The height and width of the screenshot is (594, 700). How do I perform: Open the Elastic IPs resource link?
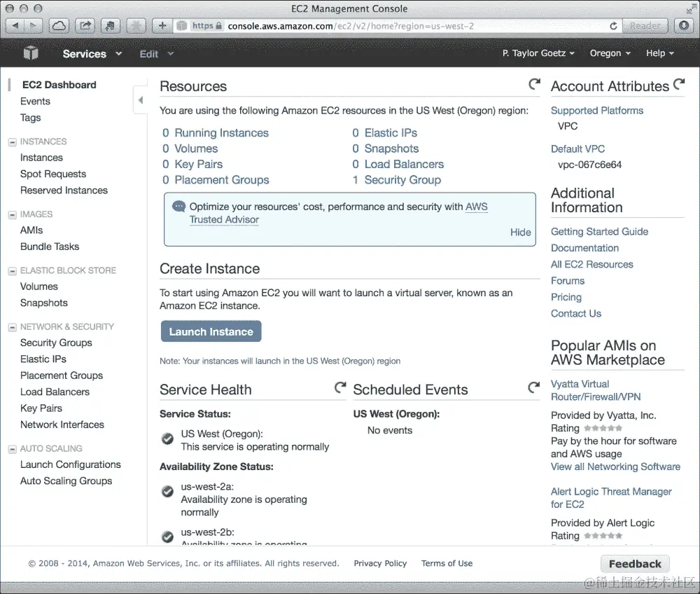(391, 133)
